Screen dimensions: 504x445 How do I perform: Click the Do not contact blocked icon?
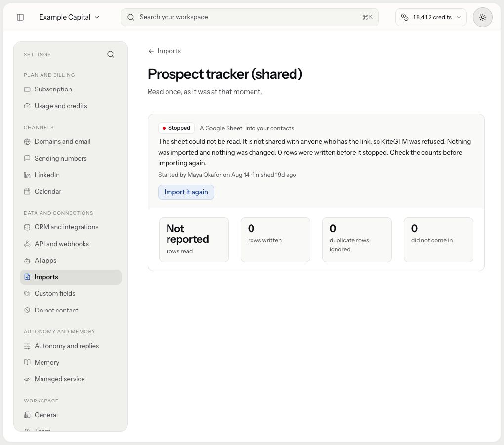[27, 311]
